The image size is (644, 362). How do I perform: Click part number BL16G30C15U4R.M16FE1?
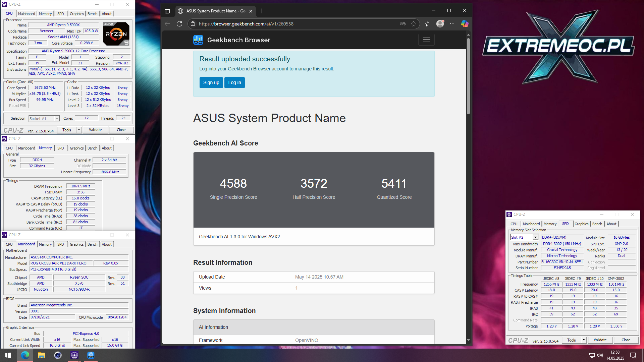562,262
